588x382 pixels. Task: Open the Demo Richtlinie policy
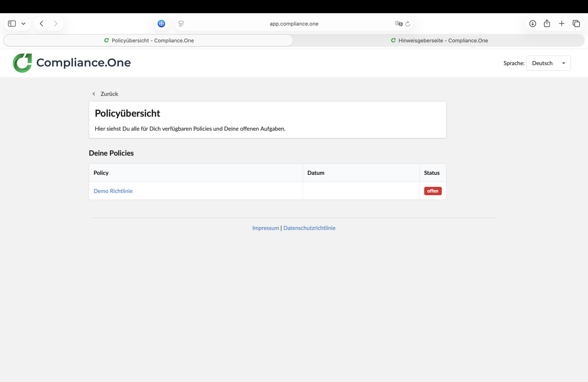click(x=113, y=191)
